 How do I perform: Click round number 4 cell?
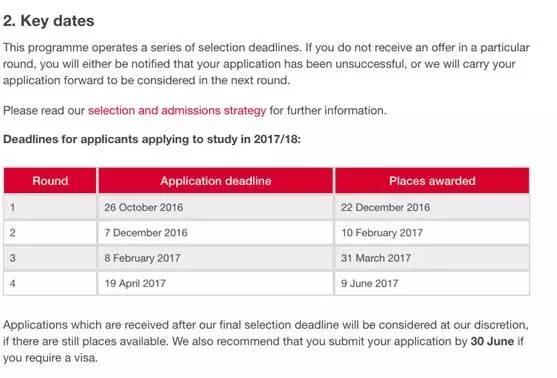click(50, 284)
